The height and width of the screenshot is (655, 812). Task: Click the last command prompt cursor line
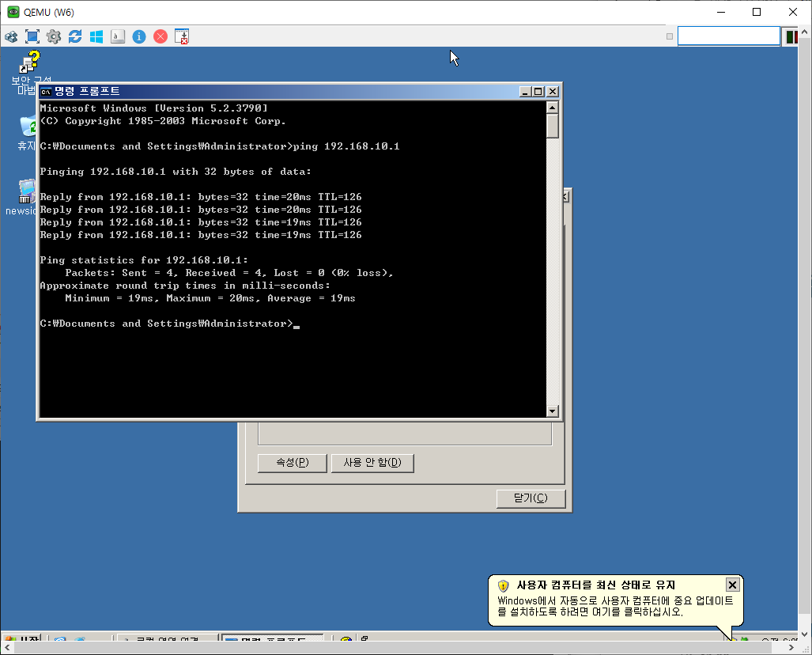pyautogui.click(x=170, y=324)
